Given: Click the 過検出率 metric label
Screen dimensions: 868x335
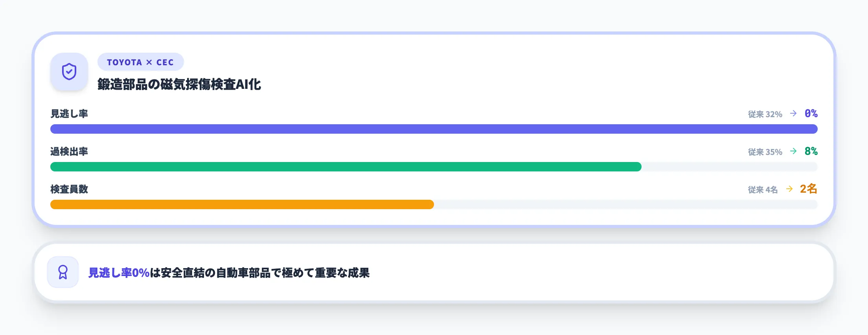Looking at the screenshot, I should [x=69, y=151].
